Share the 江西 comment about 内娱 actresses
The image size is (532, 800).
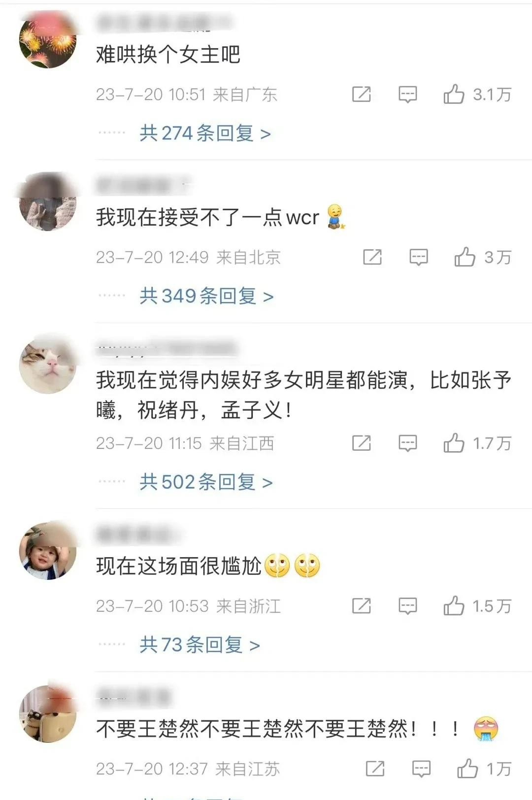pyautogui.click(x=362, y=443)
